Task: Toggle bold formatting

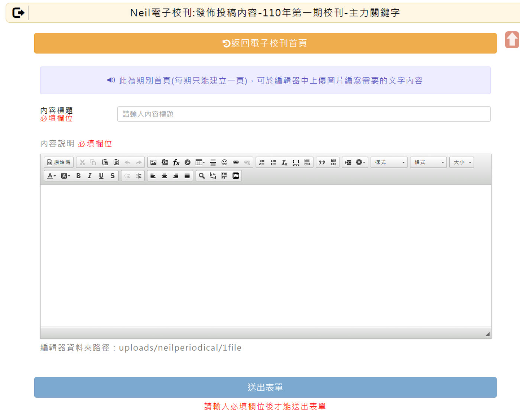Action: point(78,176)
